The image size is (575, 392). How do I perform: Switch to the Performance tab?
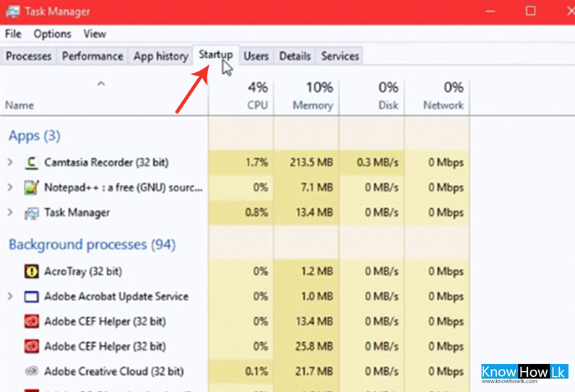click(92, 56)
